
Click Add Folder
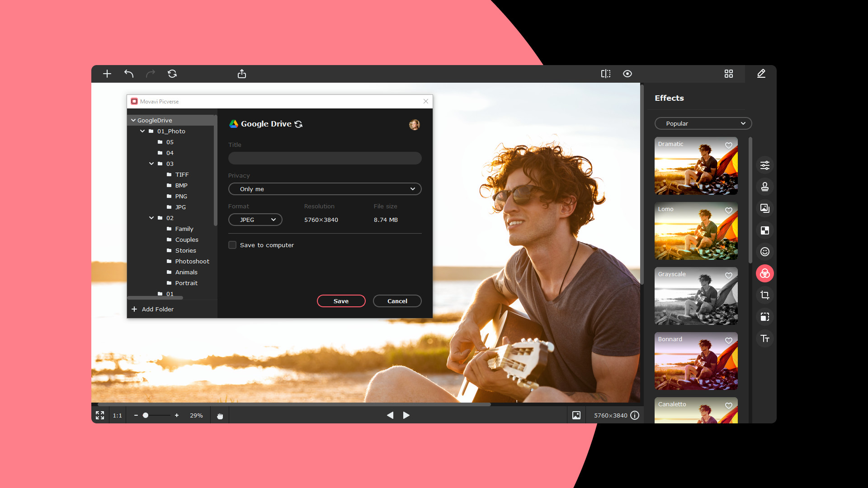click(157, 309)
